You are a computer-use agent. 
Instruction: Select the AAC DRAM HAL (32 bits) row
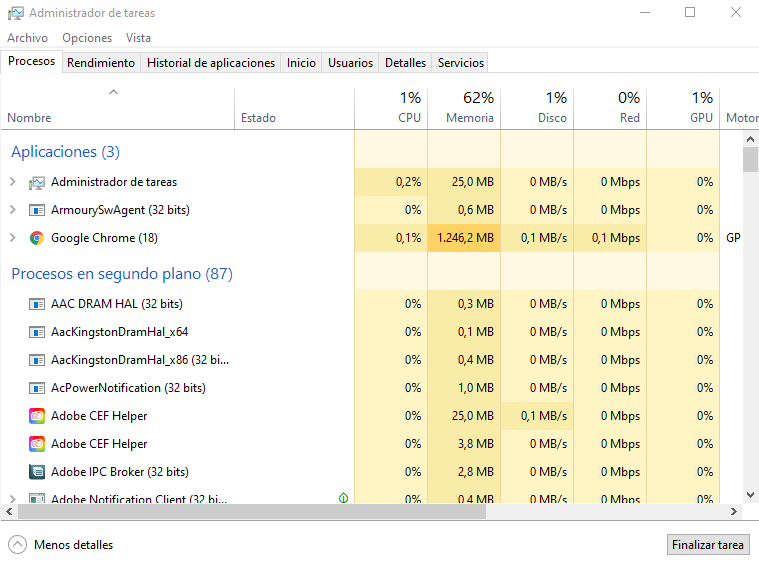tap(360, 304)
